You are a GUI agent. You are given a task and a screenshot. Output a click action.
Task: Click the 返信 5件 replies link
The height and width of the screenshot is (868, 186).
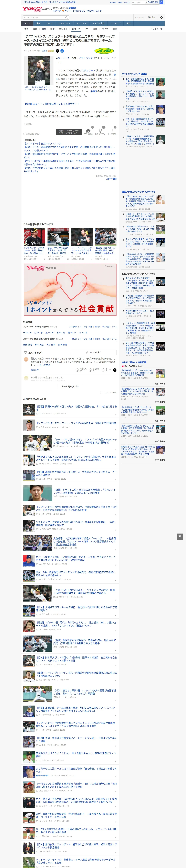35,370
